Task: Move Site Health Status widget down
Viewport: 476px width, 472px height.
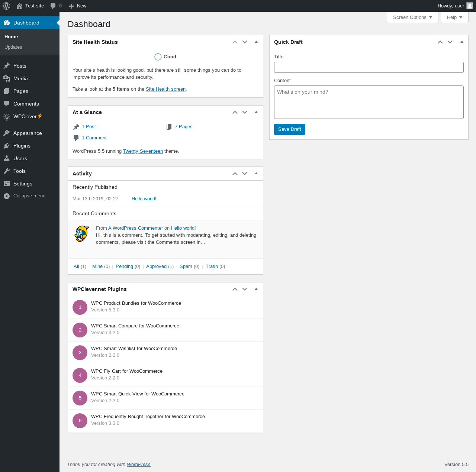Action: click(x=245, y=42)
